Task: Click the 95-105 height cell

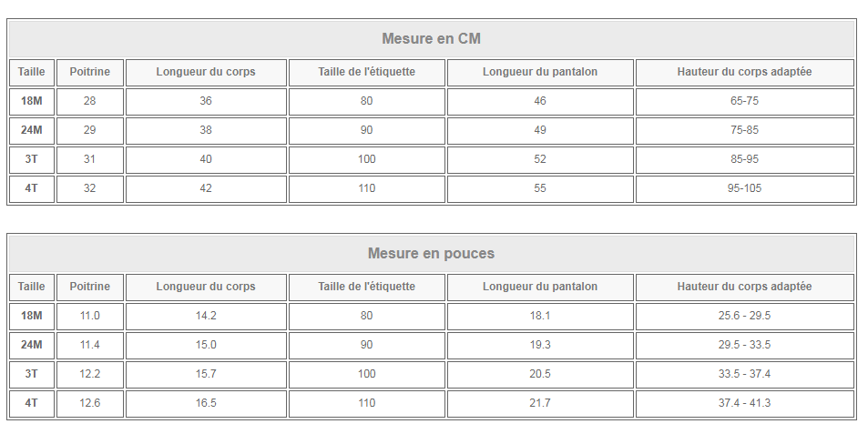Action: [x=744, y=188]
